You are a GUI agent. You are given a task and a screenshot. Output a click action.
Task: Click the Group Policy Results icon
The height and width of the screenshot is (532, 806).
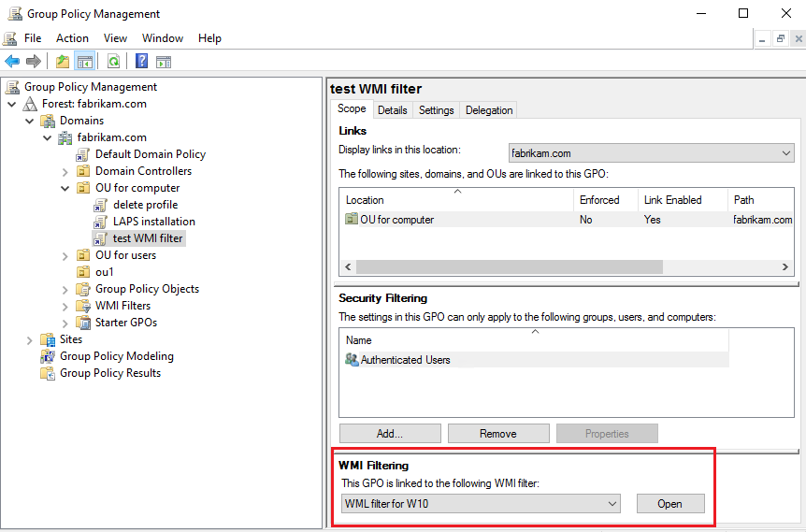pos(48,373)
